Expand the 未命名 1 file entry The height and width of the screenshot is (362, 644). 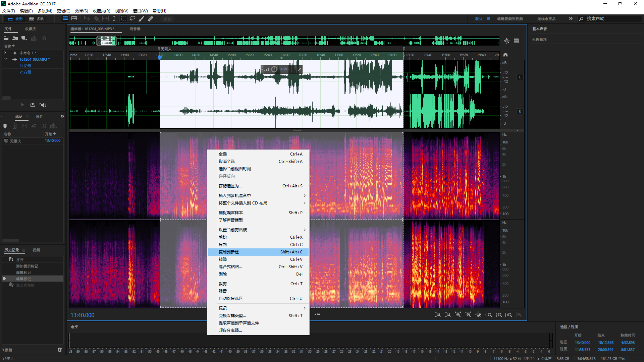5,53
